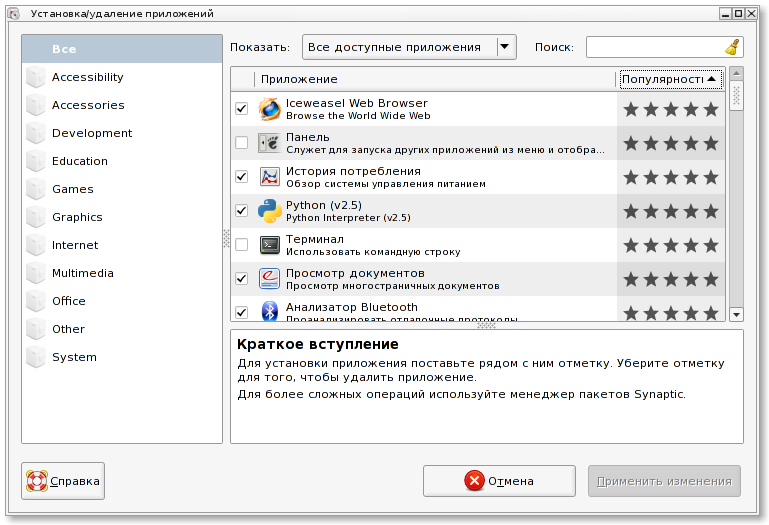
Task: Select the System category label
Action: coord(75,357)
